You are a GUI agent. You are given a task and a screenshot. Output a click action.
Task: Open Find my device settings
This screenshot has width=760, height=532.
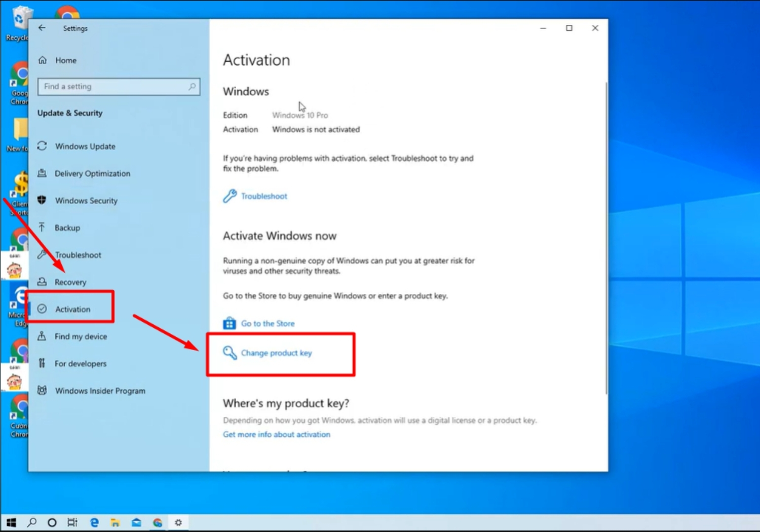[81, 337]
